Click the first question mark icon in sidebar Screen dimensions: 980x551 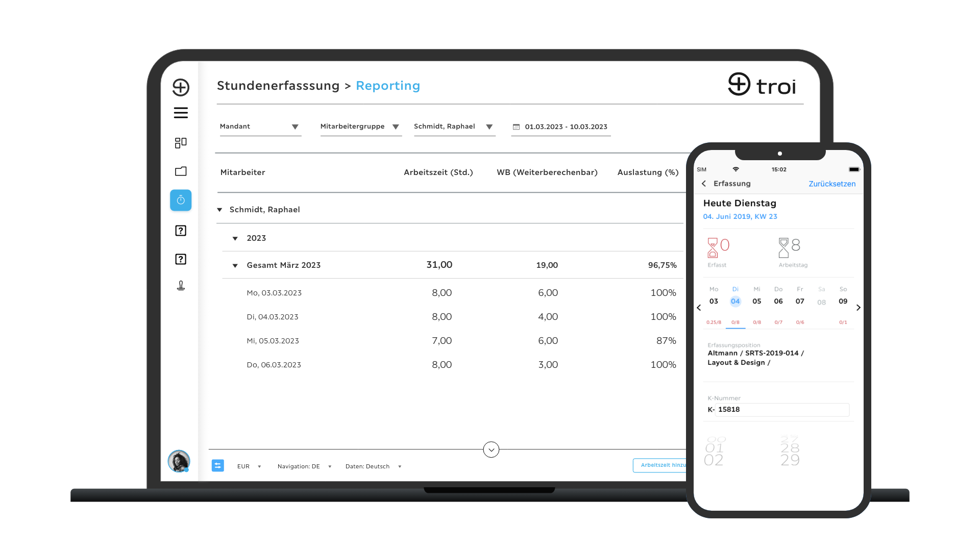[x=180, y=230]
